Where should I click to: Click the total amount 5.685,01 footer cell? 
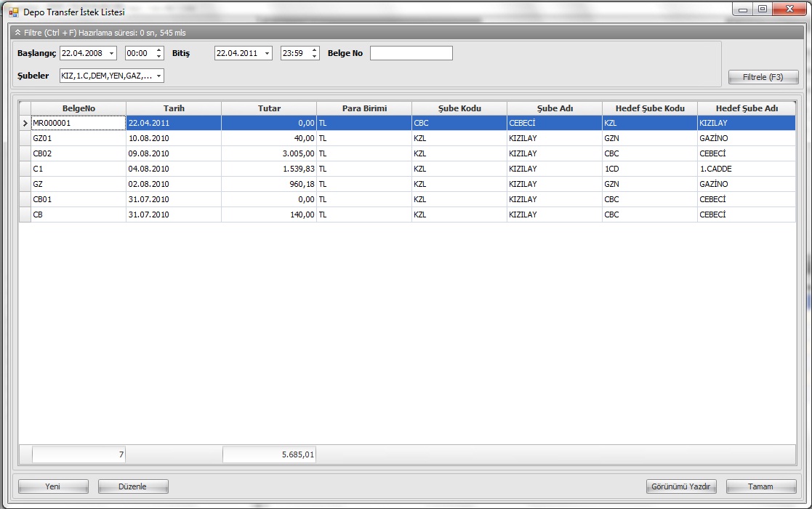pos(269,454)
